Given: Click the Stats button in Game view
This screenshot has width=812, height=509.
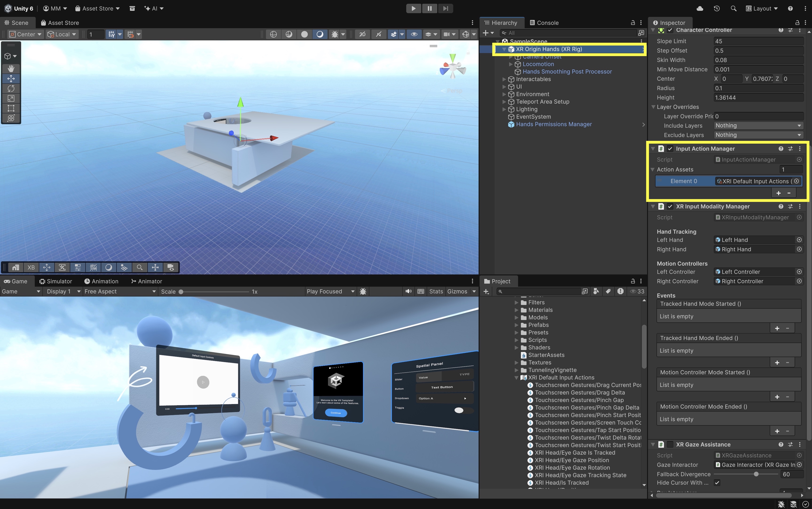Looking at the screenshot, I should pyautogui.click(x=436, y=291).
